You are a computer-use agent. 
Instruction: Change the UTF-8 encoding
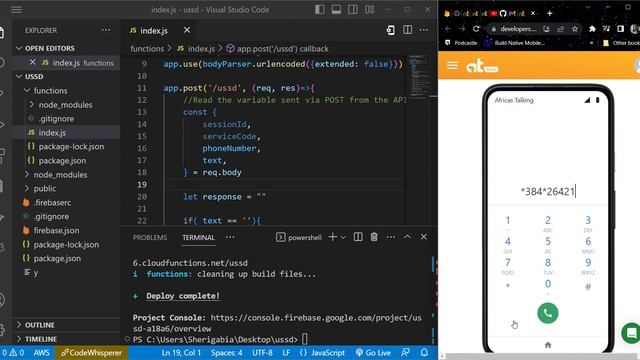262,353
